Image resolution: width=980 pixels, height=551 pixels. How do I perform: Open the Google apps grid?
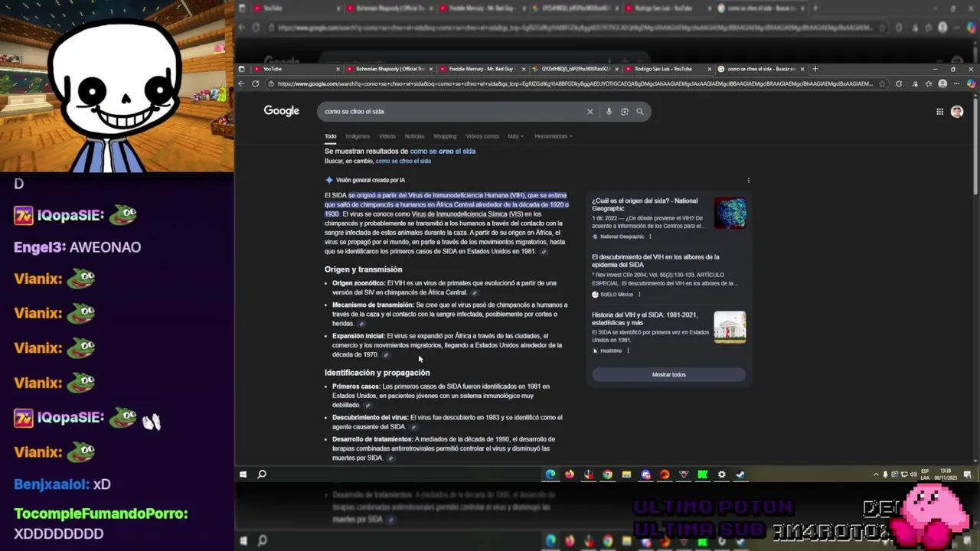939,112
